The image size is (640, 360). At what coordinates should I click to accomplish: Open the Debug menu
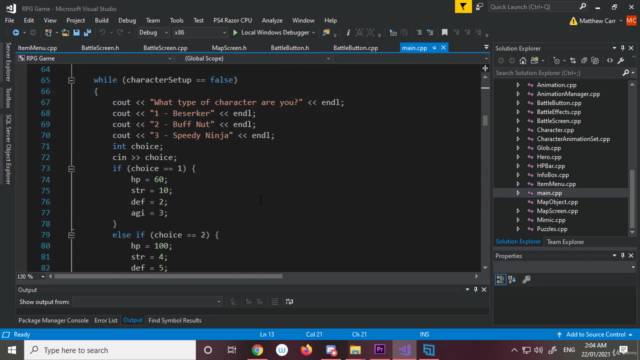(127, 20)
